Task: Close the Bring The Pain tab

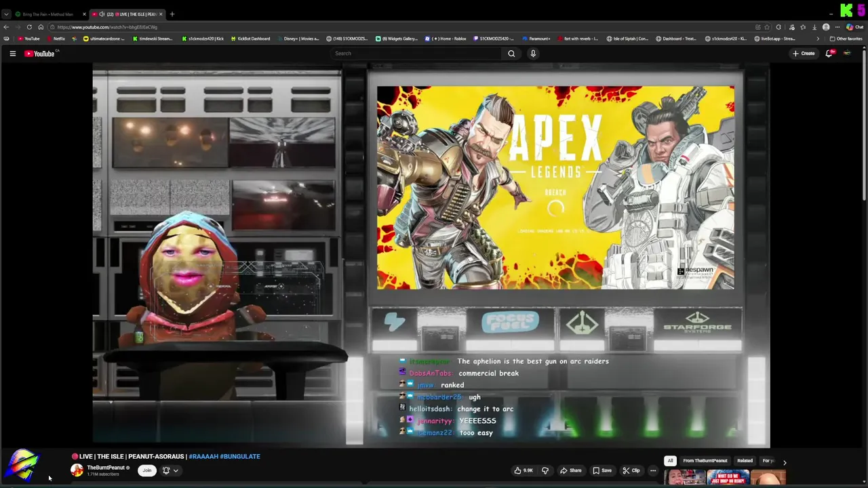Action: point(84,14)
